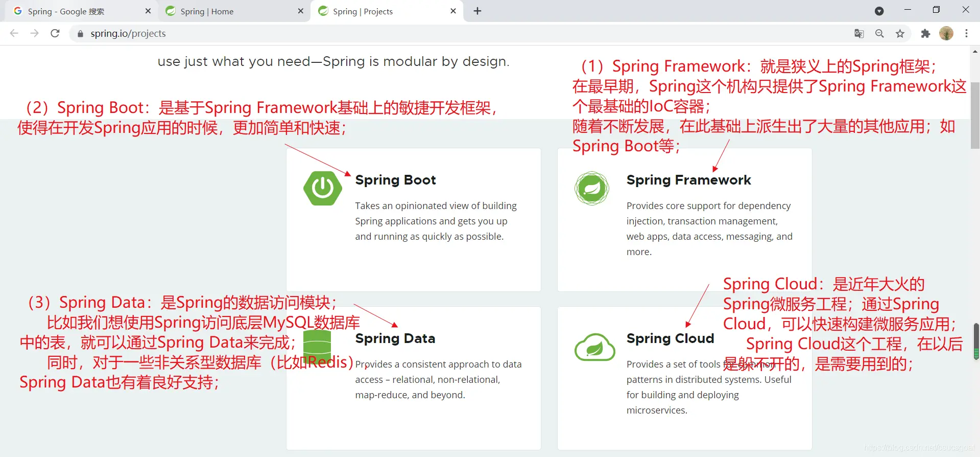Close the Spring - Google search tab

tap(148, 11)
